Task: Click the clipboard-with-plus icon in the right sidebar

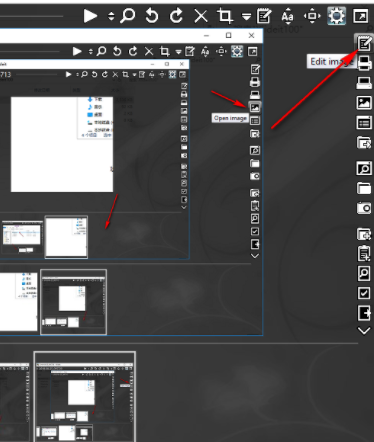Action: pyautogui.click(x=364, y=254)
